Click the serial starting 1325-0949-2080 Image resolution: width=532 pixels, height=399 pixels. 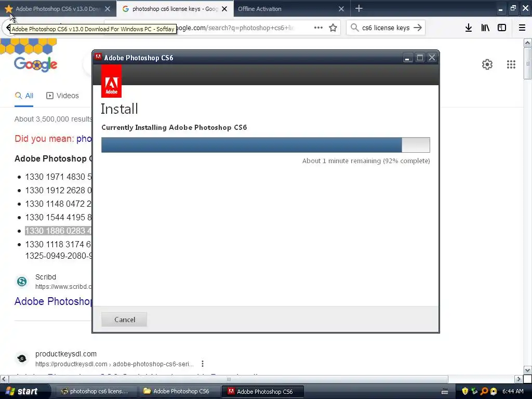58,256
